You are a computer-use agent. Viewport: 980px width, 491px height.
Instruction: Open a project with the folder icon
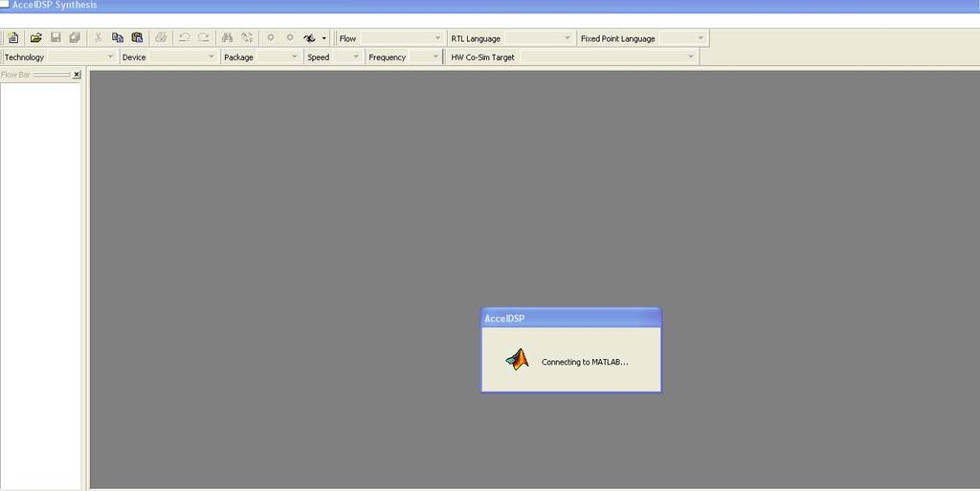[35, 38]
